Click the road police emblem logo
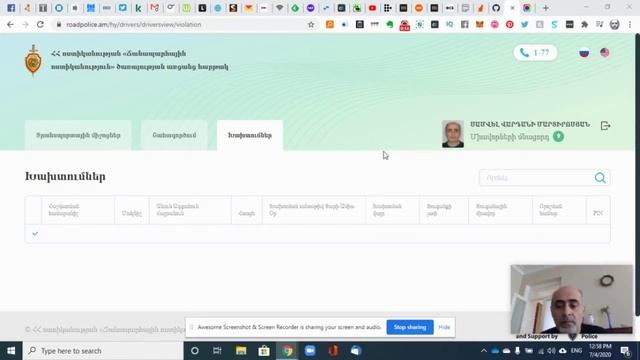 click(x=33, y=60)
